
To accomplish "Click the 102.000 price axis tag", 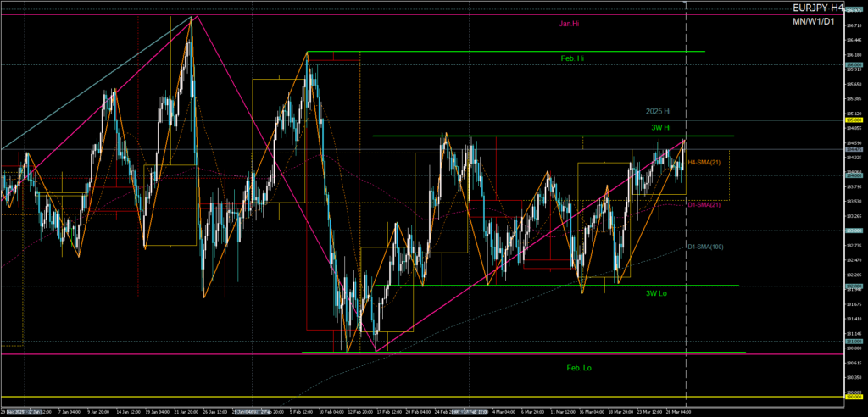I will pos(854,286).
